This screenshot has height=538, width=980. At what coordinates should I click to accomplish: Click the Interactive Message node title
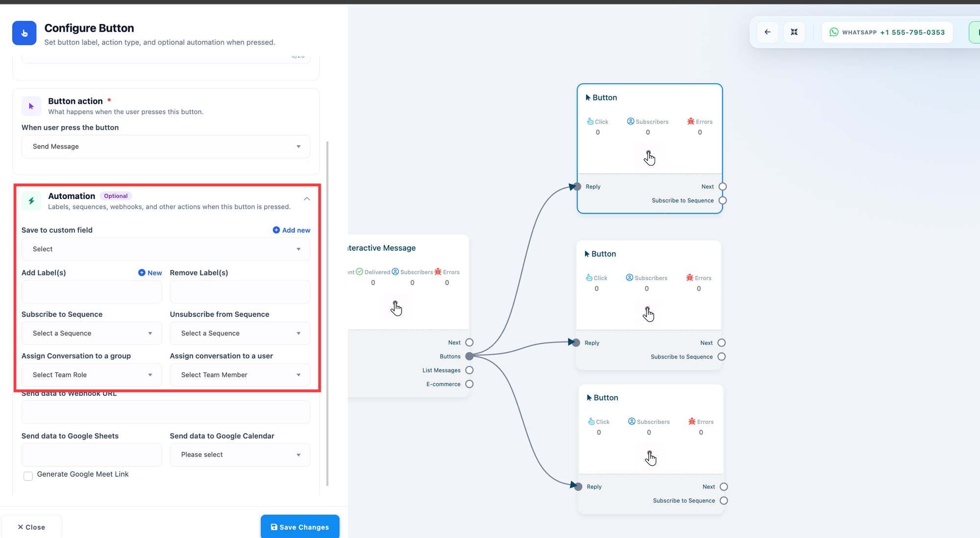tap(382, 248)
